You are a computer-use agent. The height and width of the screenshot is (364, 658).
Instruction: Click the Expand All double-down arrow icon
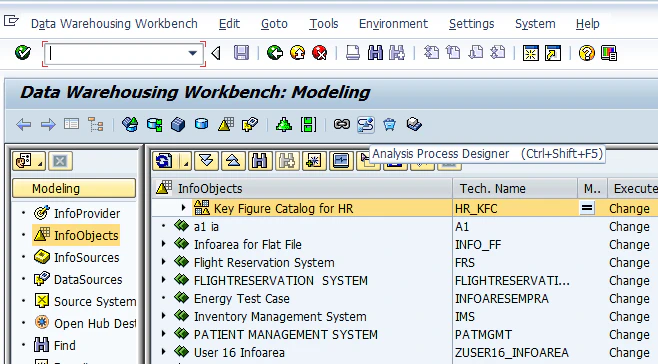206,161
